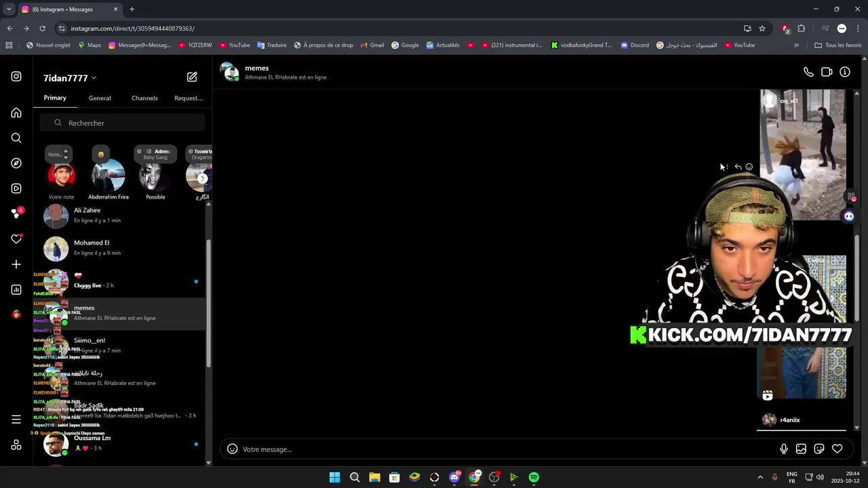Open Spotify from the taskbar
This screenshot has height=488, width=868.
click(534, 477)
